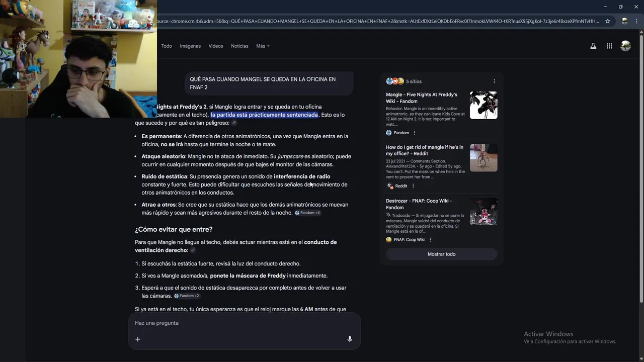644x362 pixels.
Task: Start voice input with microphone icon
Action: (350, 339)
